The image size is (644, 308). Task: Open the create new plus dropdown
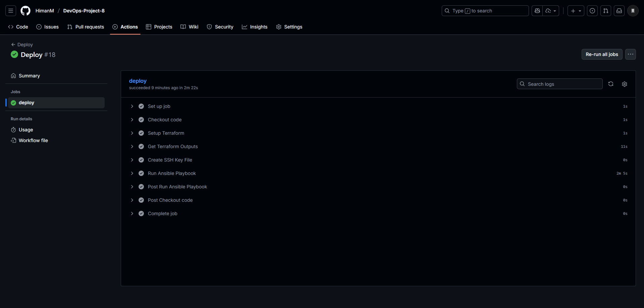[576, 11]
